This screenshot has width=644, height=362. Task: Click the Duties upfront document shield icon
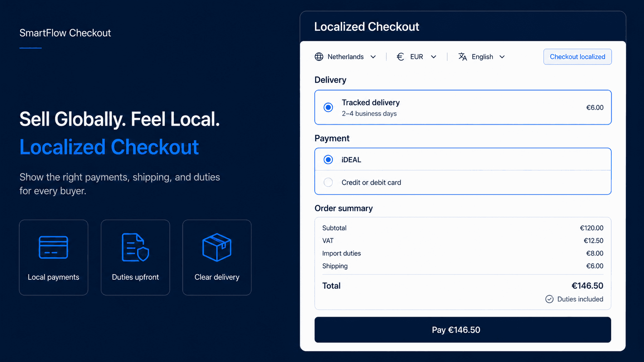pos(135,247)
